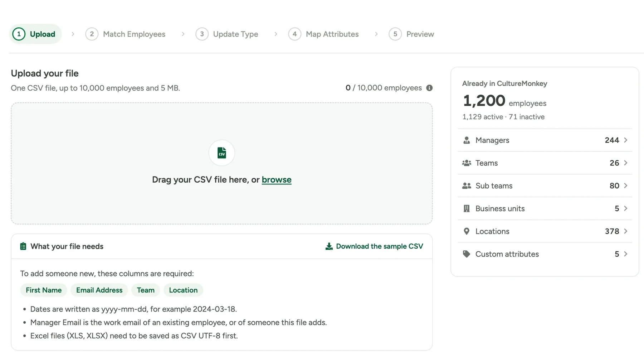The image size is (644, 352).
Task: Expand the Teams row chevron
Action: (x=626, y=163)
